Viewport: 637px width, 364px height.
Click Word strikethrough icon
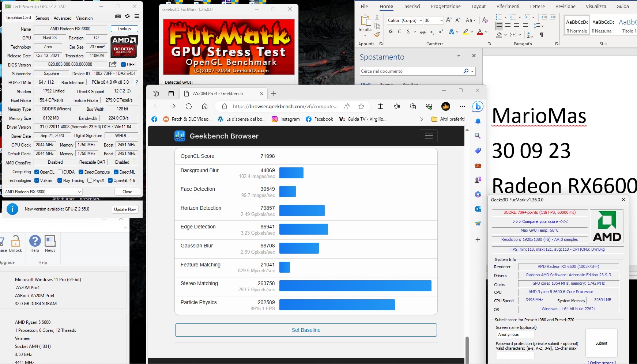click(423, 32)
